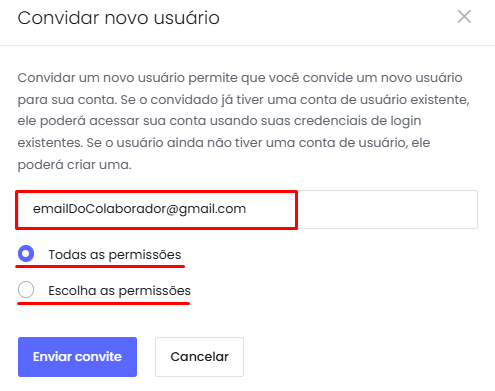Viewport: 495px width, 391px height.
Task: Click the filled blue radio indicator
Action: [x=26, y=254]
